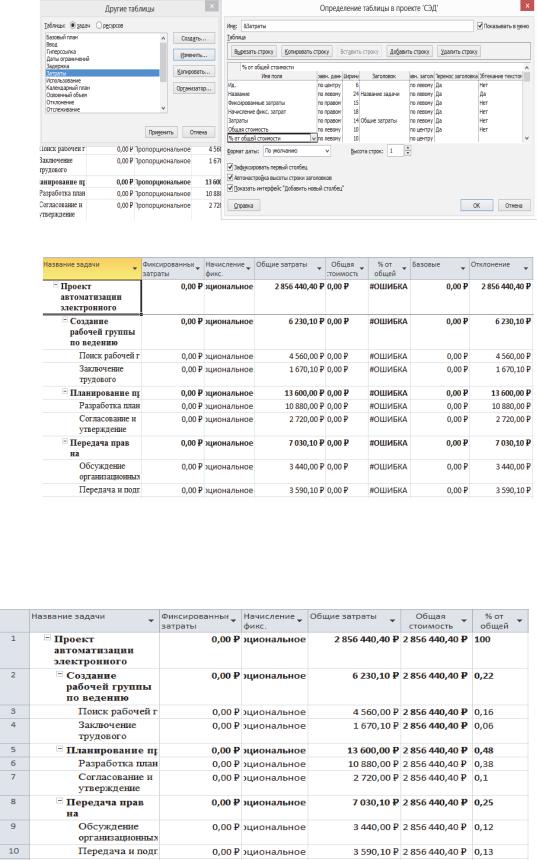Toggle 'Показать интерфейс Добавить новый столбец' checkbox

[x=230, y=188]
